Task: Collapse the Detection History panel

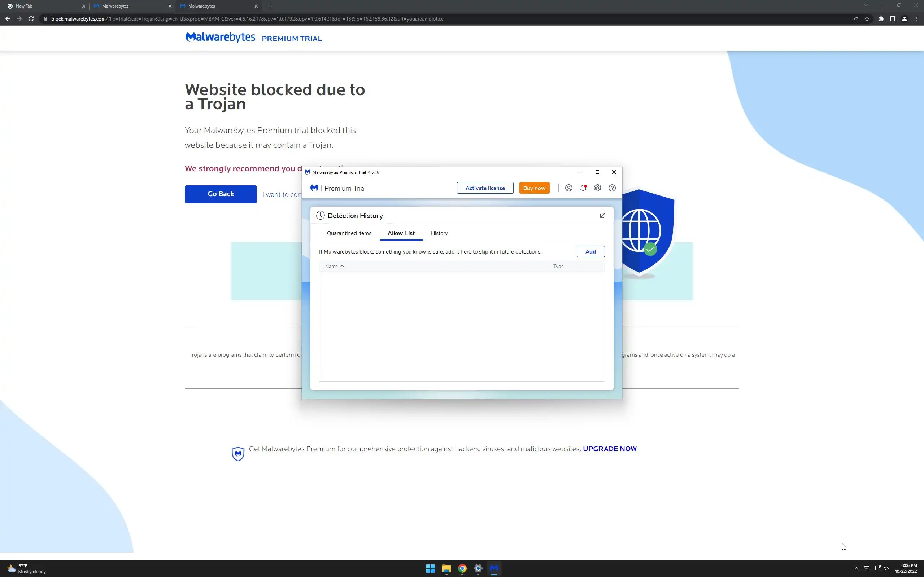Action: (602, 216)
